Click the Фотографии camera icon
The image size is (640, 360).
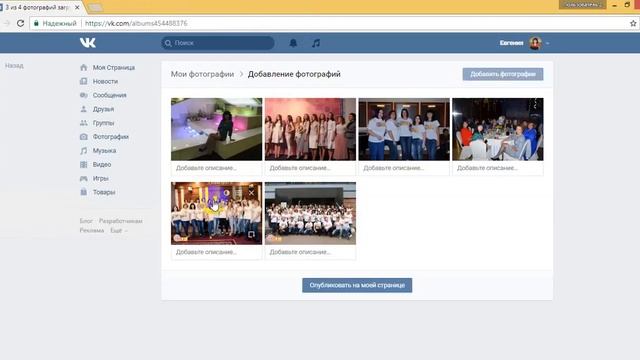[84, 137]
